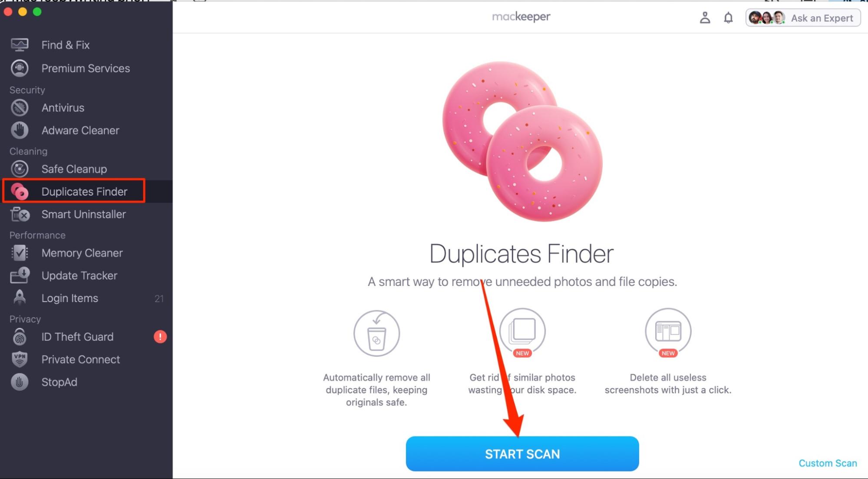Start the duplicates scan

(522, 454)
